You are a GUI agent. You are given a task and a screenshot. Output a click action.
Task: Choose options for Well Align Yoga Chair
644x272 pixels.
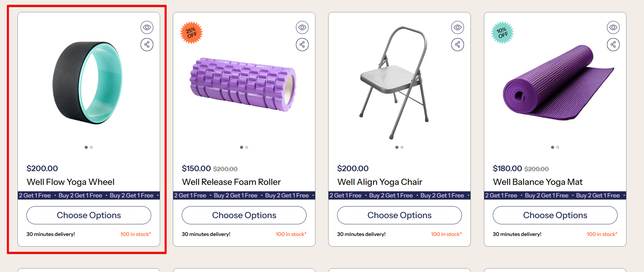(399, 215)
